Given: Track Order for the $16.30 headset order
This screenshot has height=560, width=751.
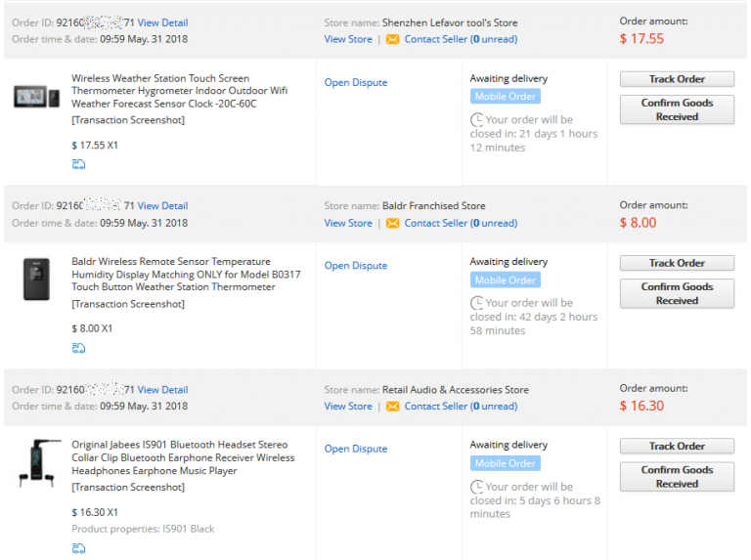Looking at the screenshot, I should (677, 446).
